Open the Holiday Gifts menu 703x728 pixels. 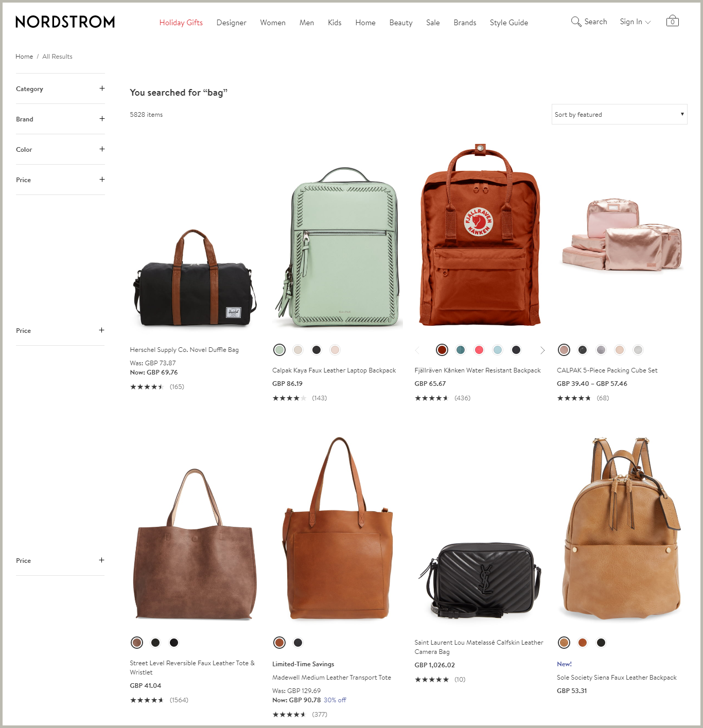(x=181, y=23)
